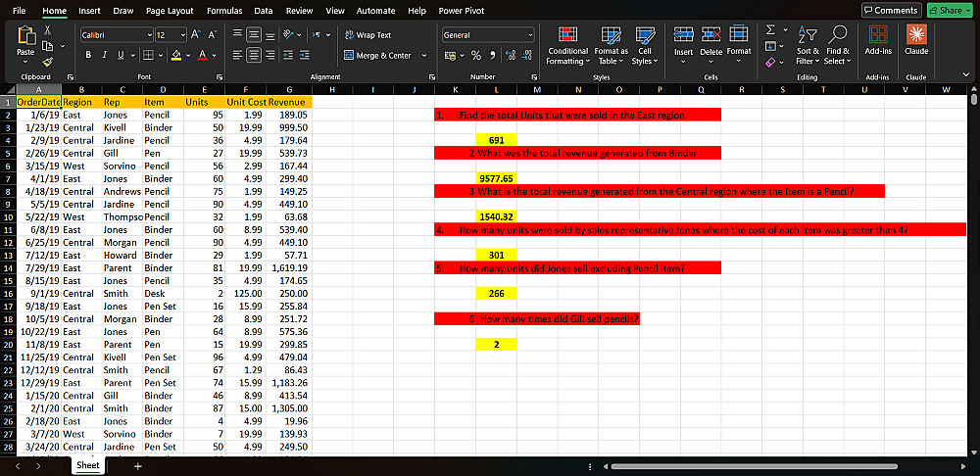Toggle Center horizontal alignment
980x476 pixels.
pos(254,55)
